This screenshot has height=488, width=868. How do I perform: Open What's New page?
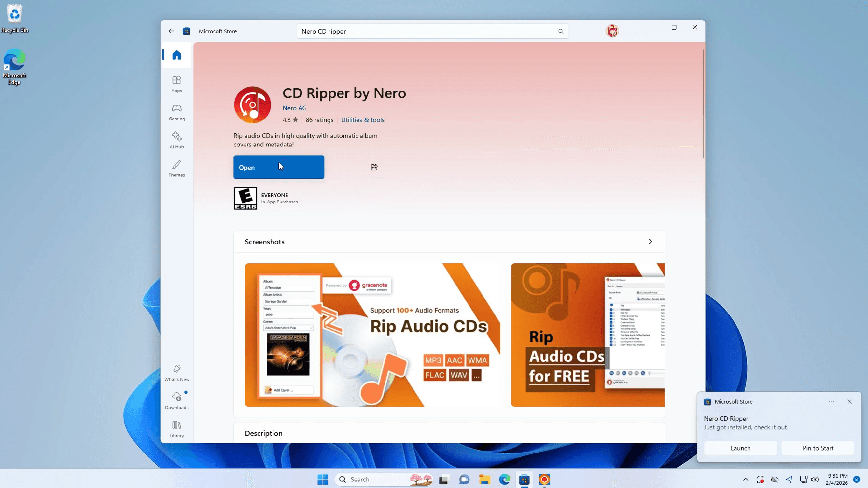pyautogui.click(x=176, y=372)
